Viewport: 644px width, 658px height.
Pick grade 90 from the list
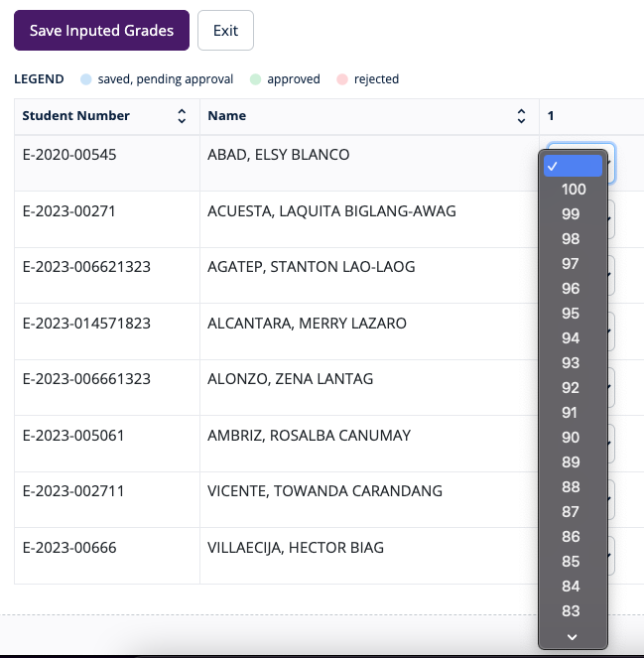(571, 438)
